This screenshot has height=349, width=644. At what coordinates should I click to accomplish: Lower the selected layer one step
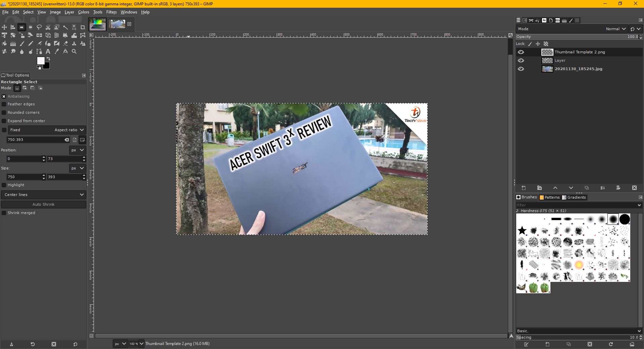[571, 188]
